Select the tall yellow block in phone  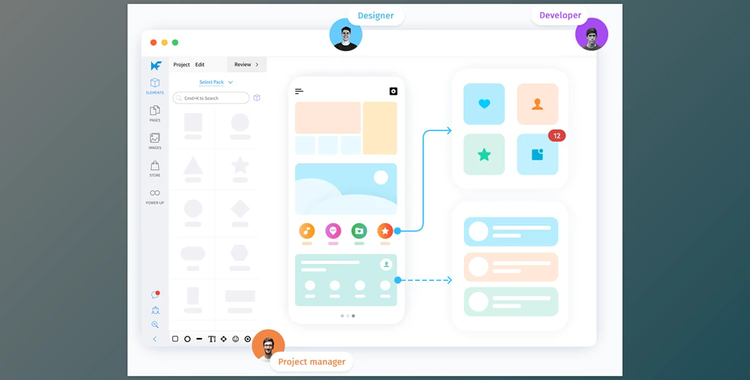[380, 128]
